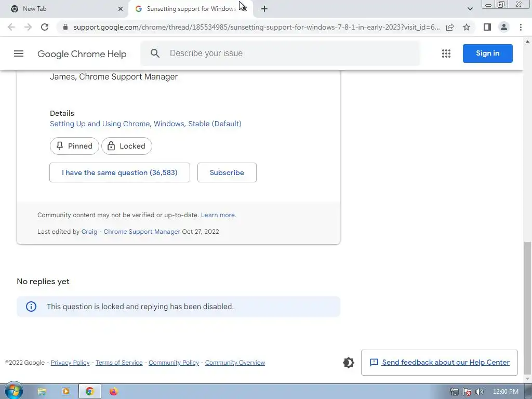Click Google Chrome Help title

82,54
